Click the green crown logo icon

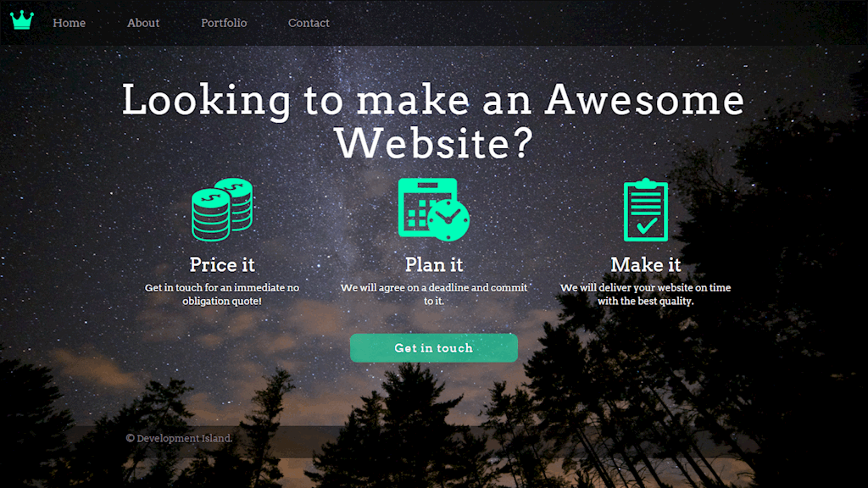click(22, 20)
